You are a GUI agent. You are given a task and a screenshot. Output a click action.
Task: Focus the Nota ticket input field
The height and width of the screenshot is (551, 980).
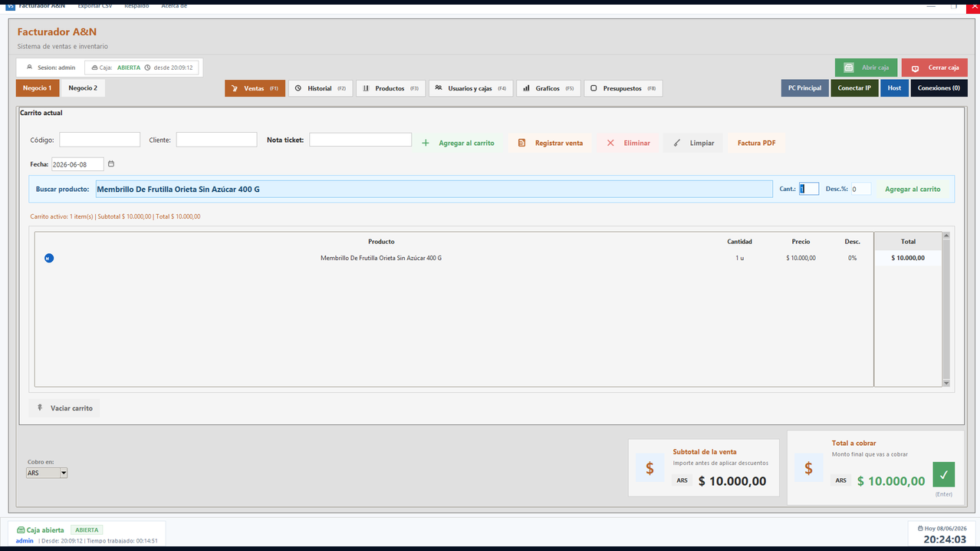coord(360,140)
